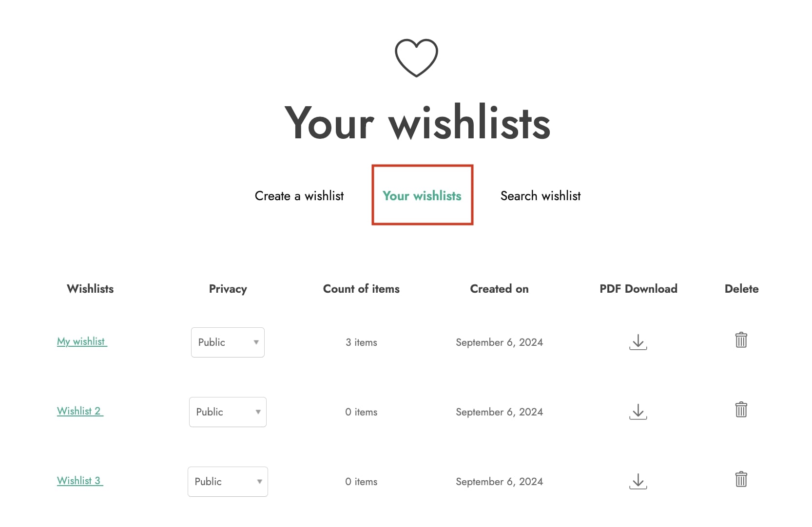Image resolution: width=812 pixels, height=527 pixels.
Task: Open privacy dropdown for Wishlist 3
Action: tap(228, 482)
